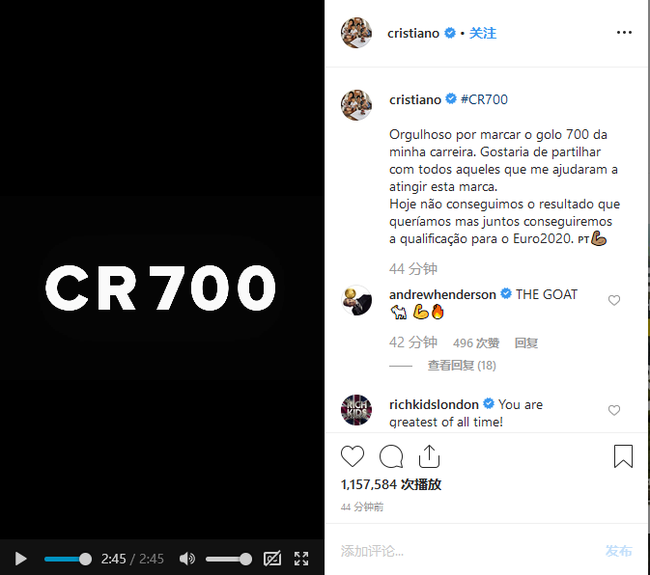Save the post with bookmark icon
Viewport: 650px width, 575px height.
click(x=623, y=456)
